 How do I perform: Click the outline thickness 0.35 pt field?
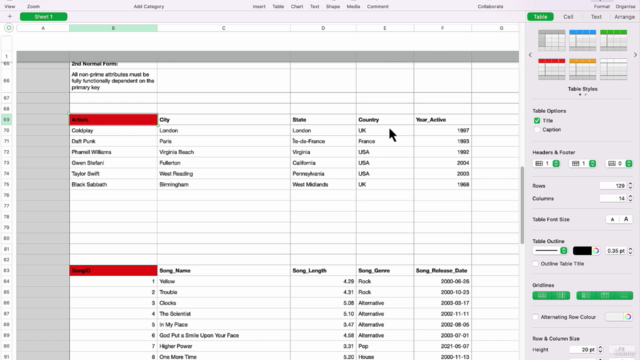(616, 251)
